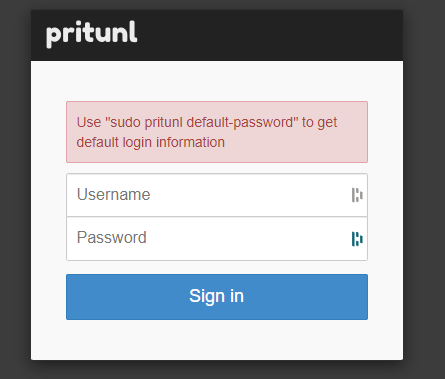Open autofill icon at right of Password box
Viewport: 445px width, 379px height.
(357, 239)
